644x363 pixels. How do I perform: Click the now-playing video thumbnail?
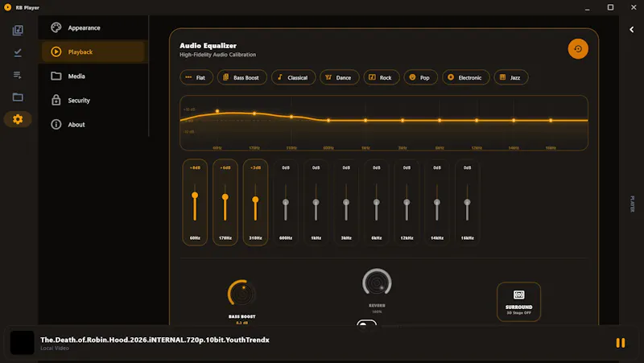point(23,342)
